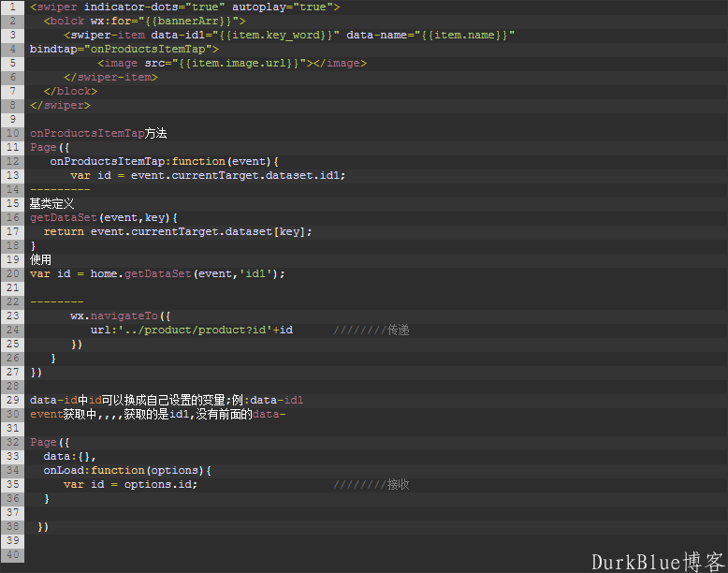Click the image src tag on line 5
The width and height of the screenshot is (728, 573).
click(x=232, y=64)
